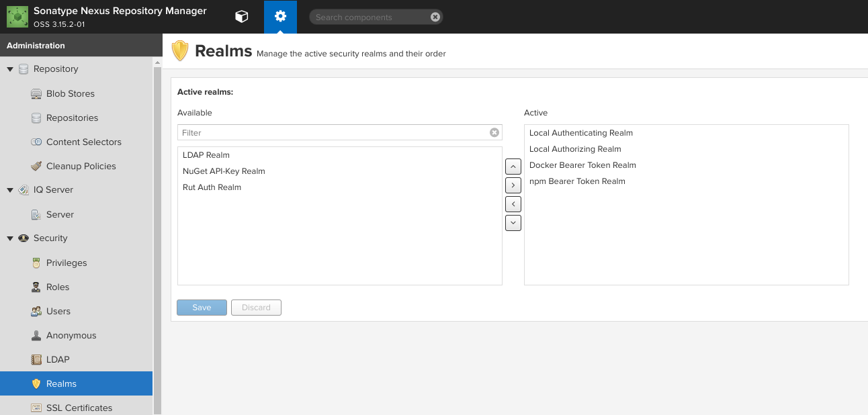This screenshot has width=868, height=415.
Task: Clear the component search field
Action: pos(435,17)
